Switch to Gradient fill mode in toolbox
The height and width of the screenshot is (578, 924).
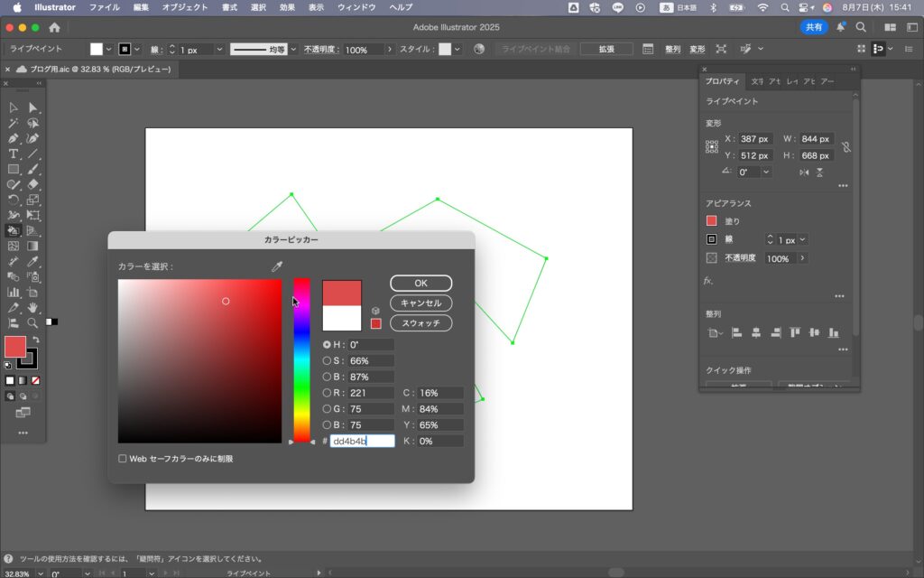[x=23, y=381]
